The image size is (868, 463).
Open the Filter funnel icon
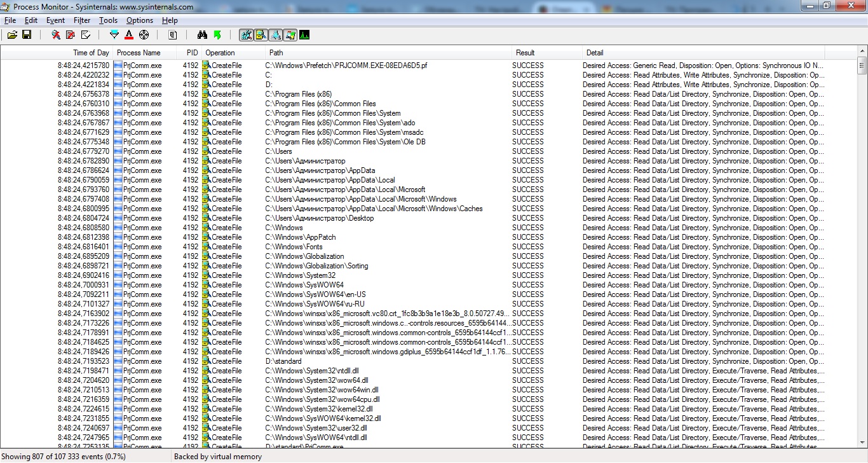point(114,35)
